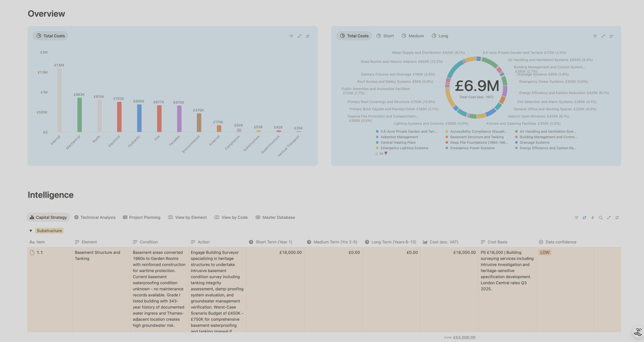644x342 pixels.
Task: Collapse the Substructure group
Action: tap(31, 231)
